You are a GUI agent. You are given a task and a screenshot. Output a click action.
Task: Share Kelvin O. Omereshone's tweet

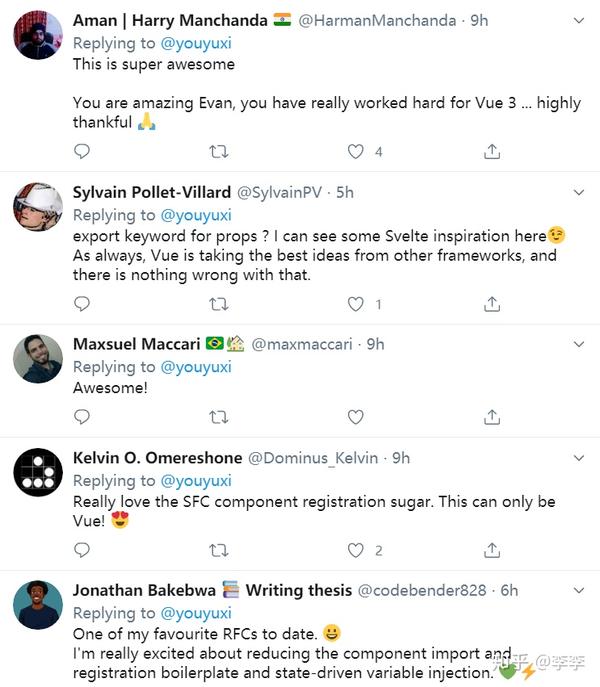pos(491,549)
